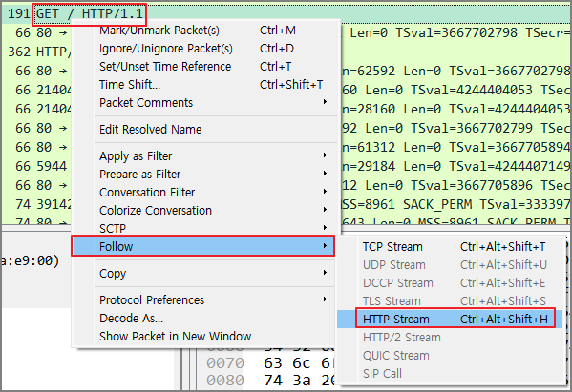Select Mark/Unmark Packet(s) menu entry
This screenshot has height=392, width=572.
(204, 31)
